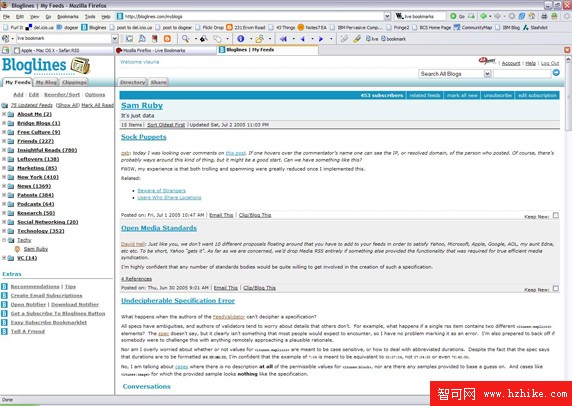The image size is (572, 406).
Task: Click the folder icon next to Podcasts
Action: pyautogui.click(x=11, y=204)
